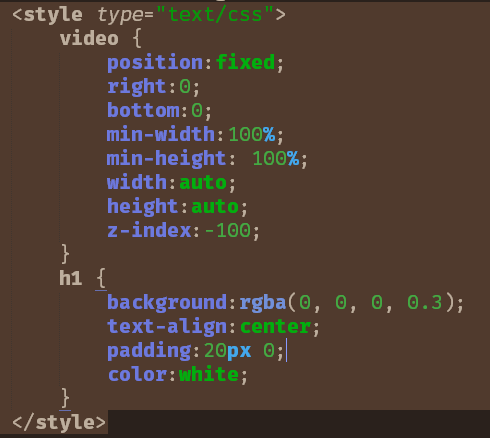Click the auto value of height
The image size is (490, 438).
[x=215, y=207]
